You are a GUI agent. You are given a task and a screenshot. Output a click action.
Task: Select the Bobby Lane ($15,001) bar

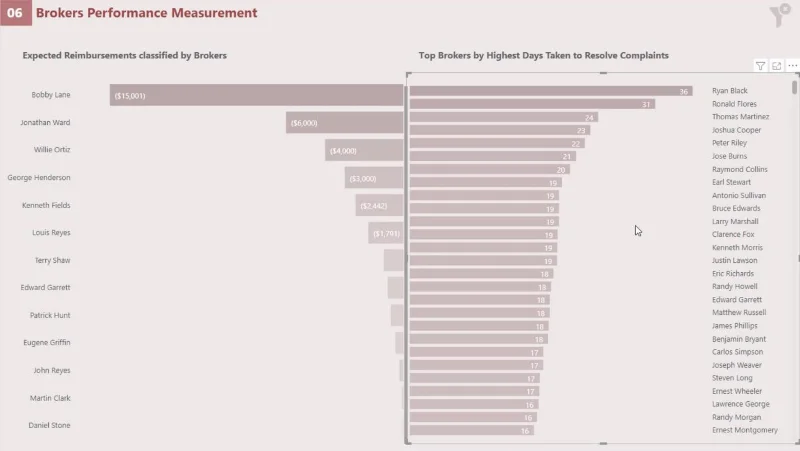pos(256,95)
